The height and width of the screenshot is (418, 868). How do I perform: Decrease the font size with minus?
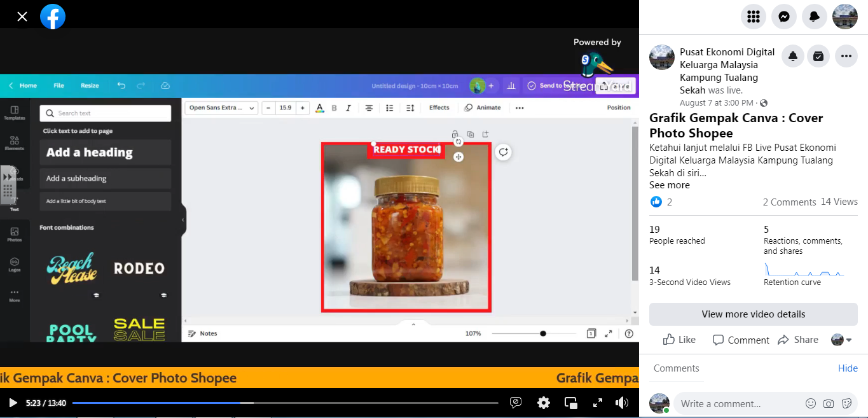point(268,108)
